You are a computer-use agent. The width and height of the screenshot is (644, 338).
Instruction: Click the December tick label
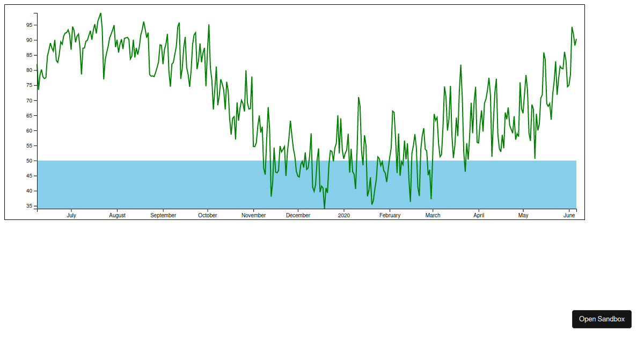[x=298, y=216]
